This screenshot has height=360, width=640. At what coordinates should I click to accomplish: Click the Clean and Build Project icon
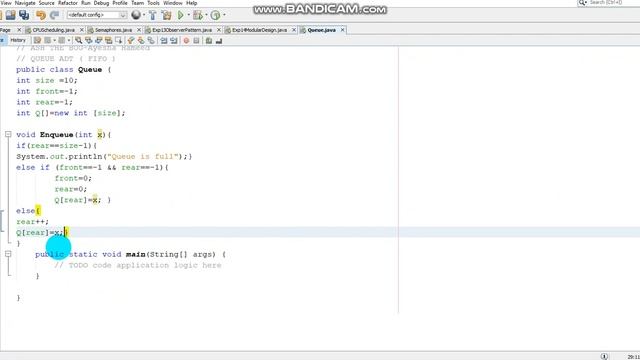pyautogui.click(x=167, y=15)
